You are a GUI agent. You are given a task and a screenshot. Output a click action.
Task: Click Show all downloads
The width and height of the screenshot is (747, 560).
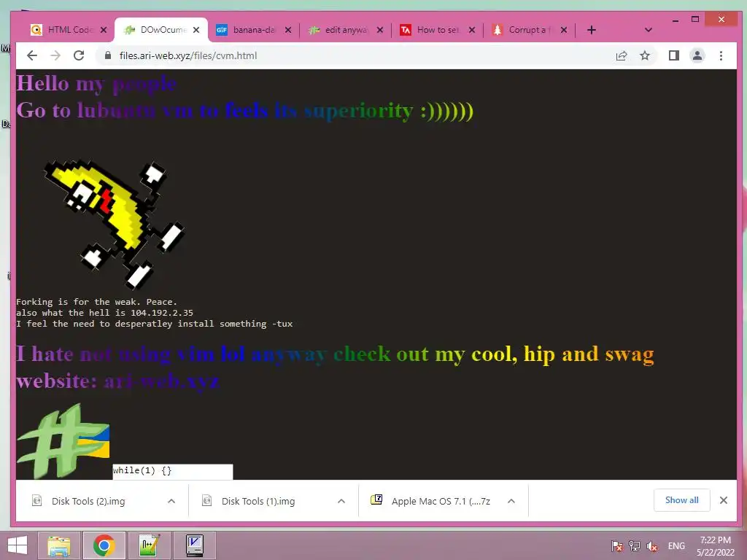[x=682, y=500]
